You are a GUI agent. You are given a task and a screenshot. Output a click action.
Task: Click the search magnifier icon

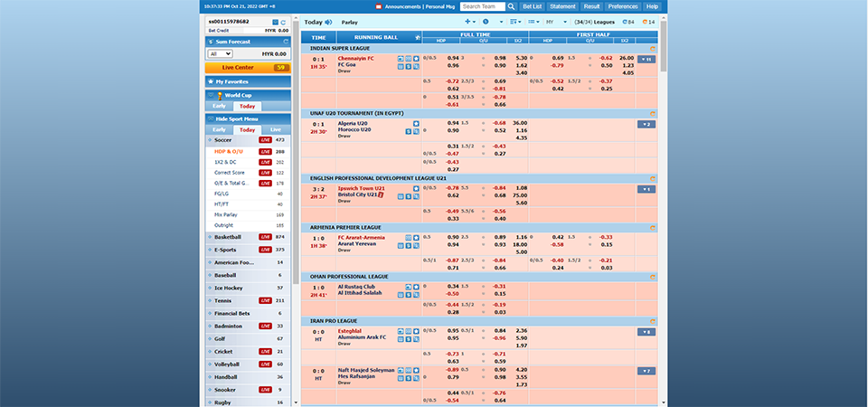[512, 6]
